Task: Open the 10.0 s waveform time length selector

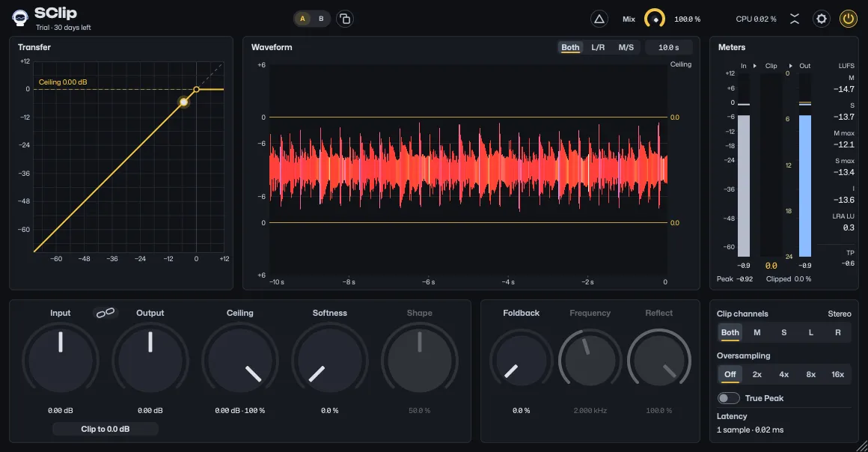Action: click(669, 48)
